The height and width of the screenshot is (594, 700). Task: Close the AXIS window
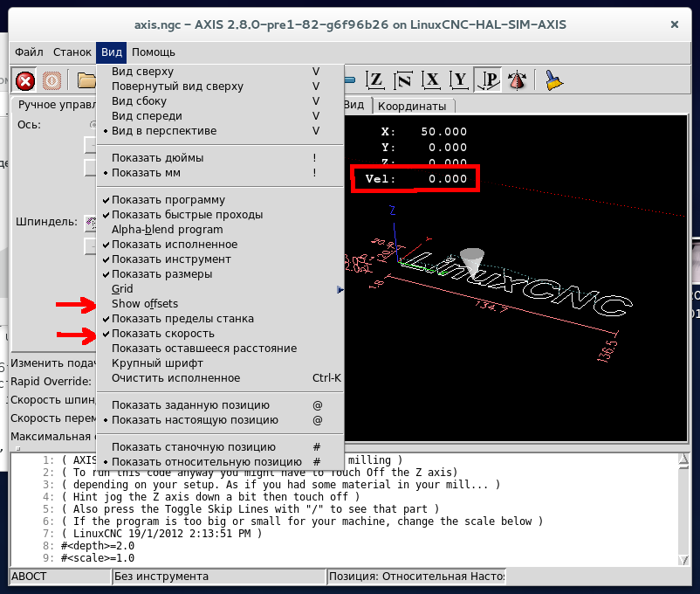click(x=675, y=24)
